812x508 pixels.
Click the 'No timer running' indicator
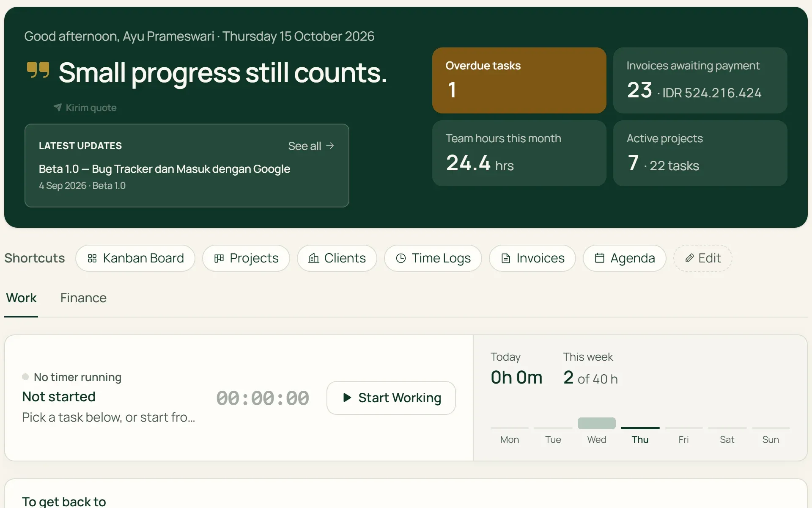click(72, 377)
